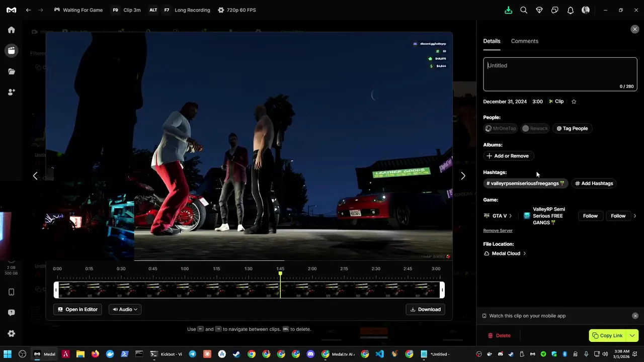Expand the GTA V game chevron

(x=510, y=216)
